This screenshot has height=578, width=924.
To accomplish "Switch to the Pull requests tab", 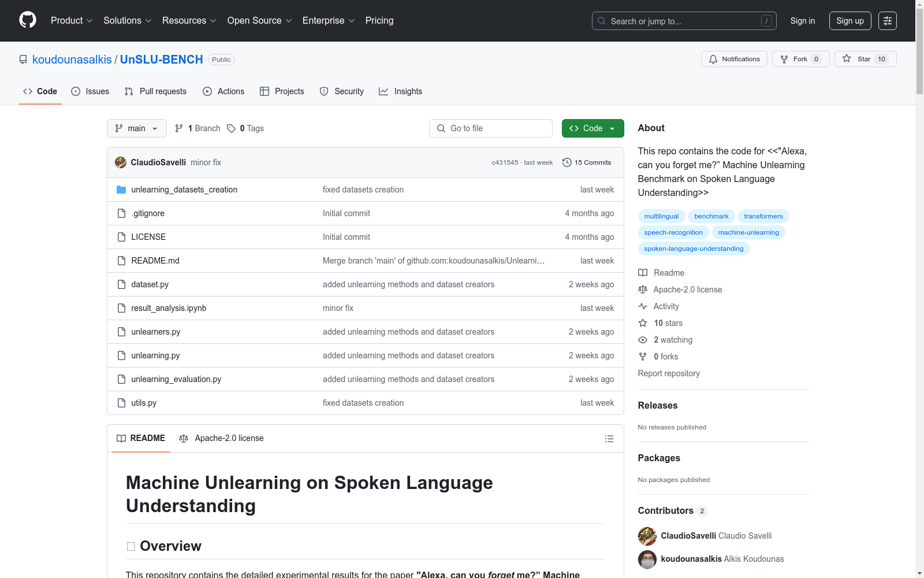I will click(x=155, y=91).
